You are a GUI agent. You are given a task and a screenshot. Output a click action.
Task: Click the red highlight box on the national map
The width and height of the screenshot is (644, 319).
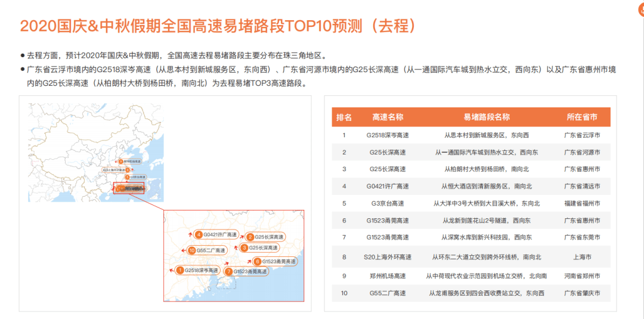pos(129,189)
